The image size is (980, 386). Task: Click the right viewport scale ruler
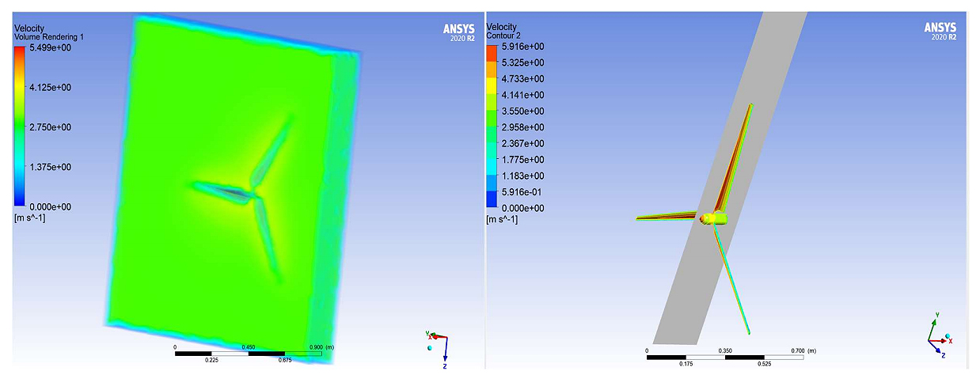coord(724,357)
